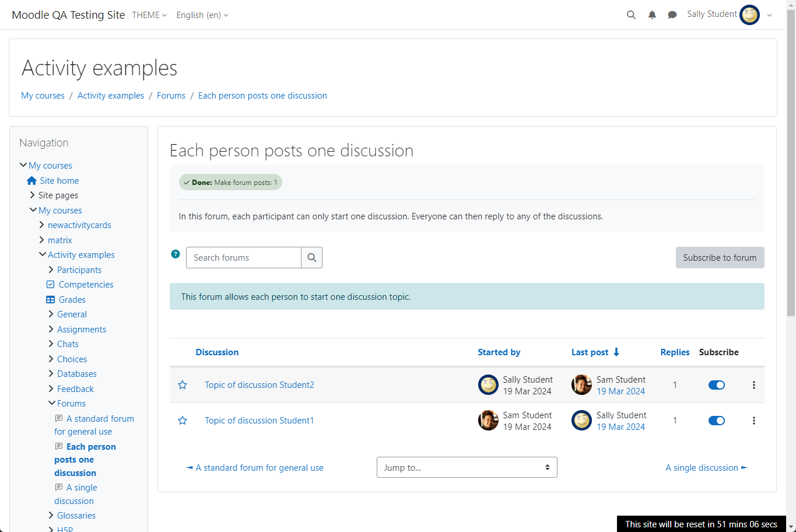Click Sam Student's avatar in Student1 started-by

[488, 421]
